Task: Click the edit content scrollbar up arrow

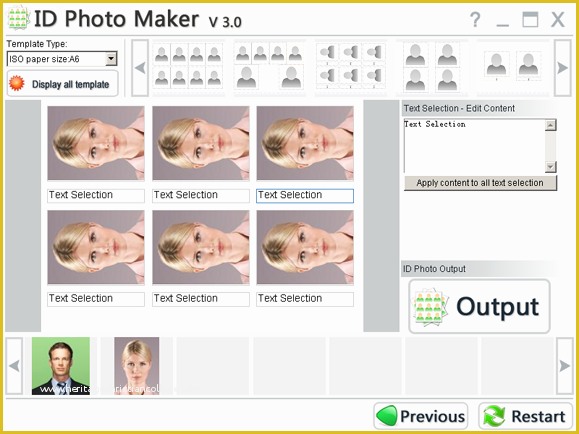Action: pos(551,125)
